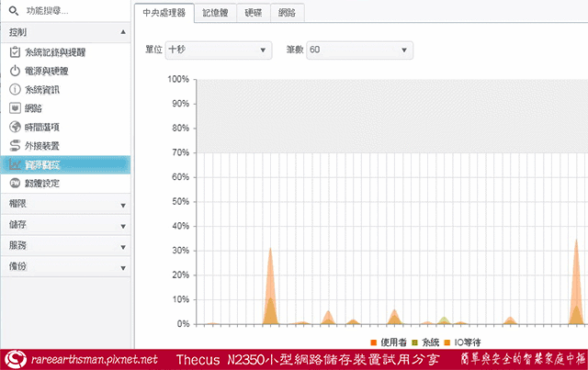Click the 電源與硬體 power icon
Screen dimensions: 588x370
click(15, 71)
